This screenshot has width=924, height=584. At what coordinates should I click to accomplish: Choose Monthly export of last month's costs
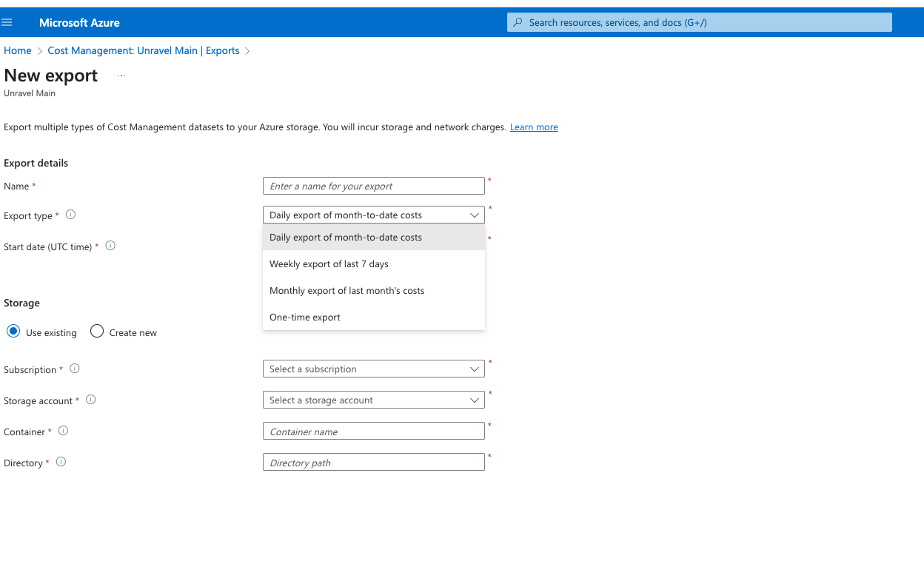346,291
